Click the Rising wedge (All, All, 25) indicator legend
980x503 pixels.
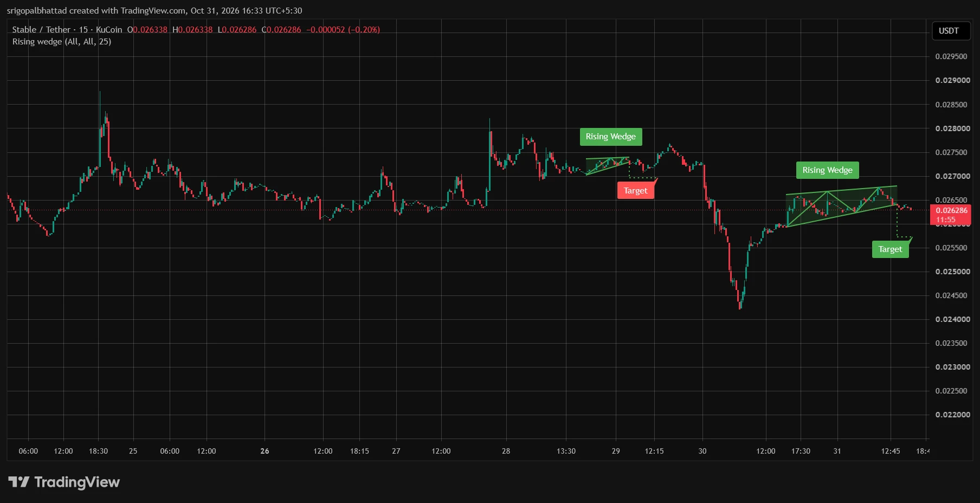pos(62,42)
